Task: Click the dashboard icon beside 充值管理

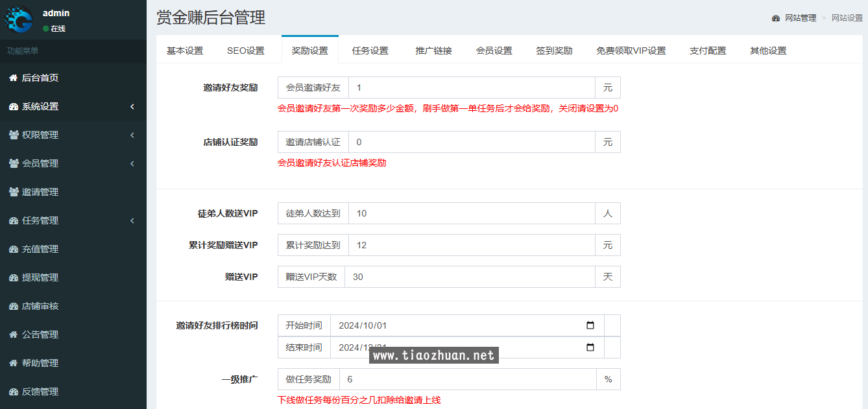Action: [x=13, y=249]
